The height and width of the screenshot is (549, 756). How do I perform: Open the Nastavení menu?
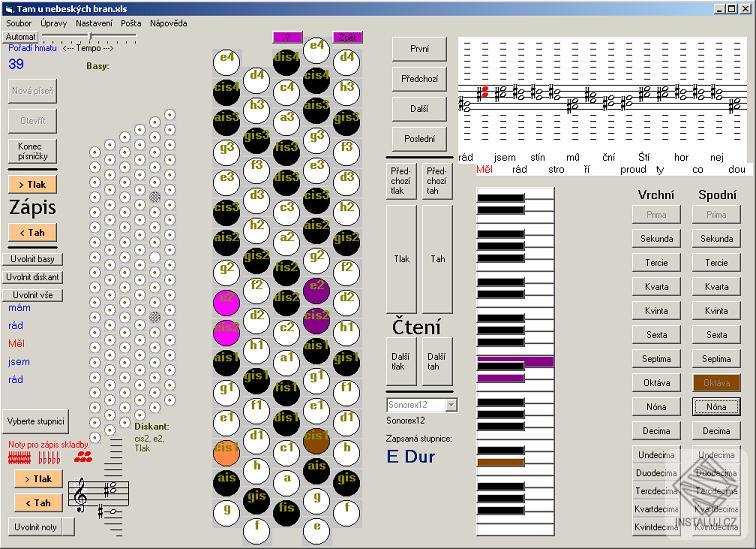click(x=95, y=22)
